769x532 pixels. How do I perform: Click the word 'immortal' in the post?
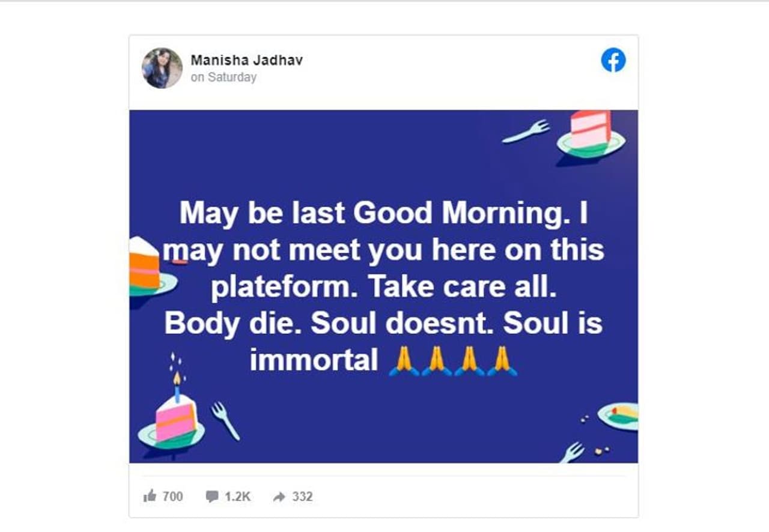pyautogui.click(x=314, y=360)
